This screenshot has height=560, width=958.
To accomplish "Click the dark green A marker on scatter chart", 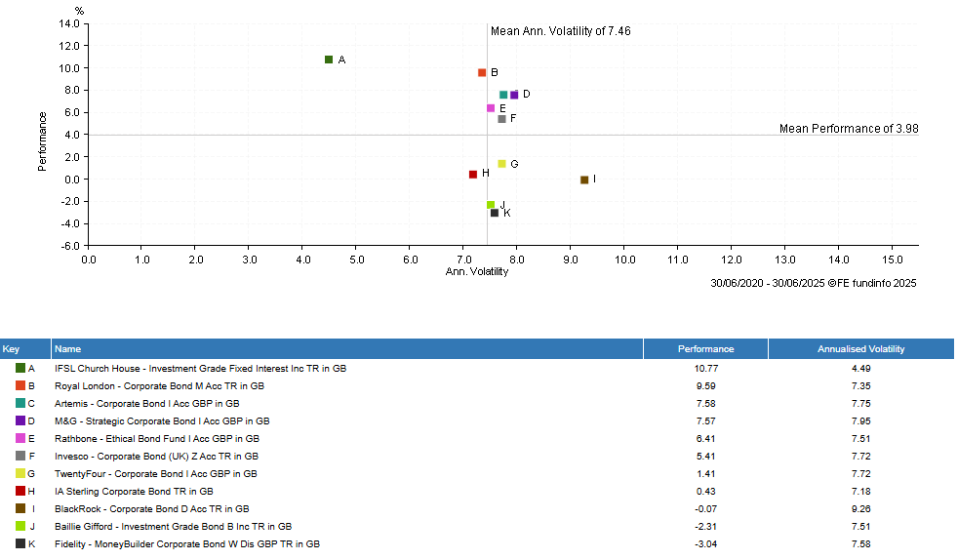I will coord(329,60).
